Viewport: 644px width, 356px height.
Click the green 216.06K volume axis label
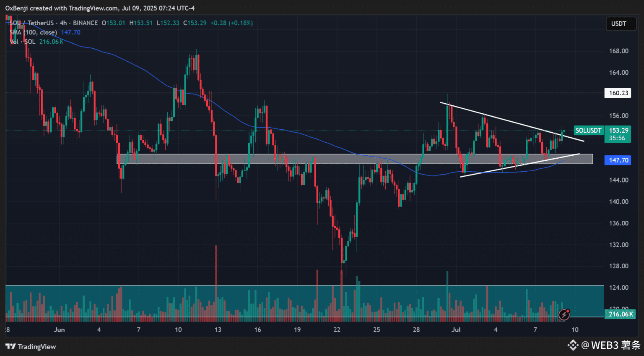coord(621,314)
